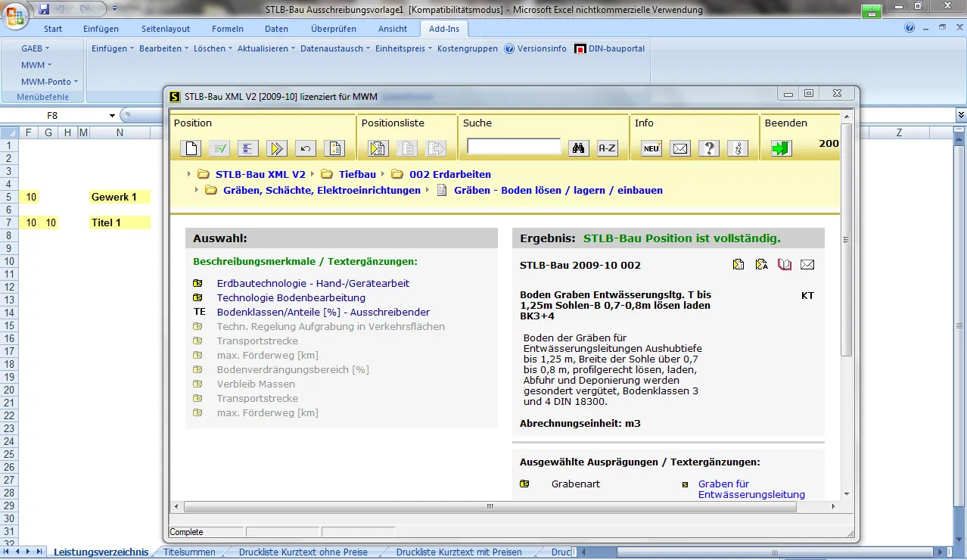Viewport: 967px width, 560px height.
Task: Click the Versionsinfo add-in button
Action: tap(536, 48)
